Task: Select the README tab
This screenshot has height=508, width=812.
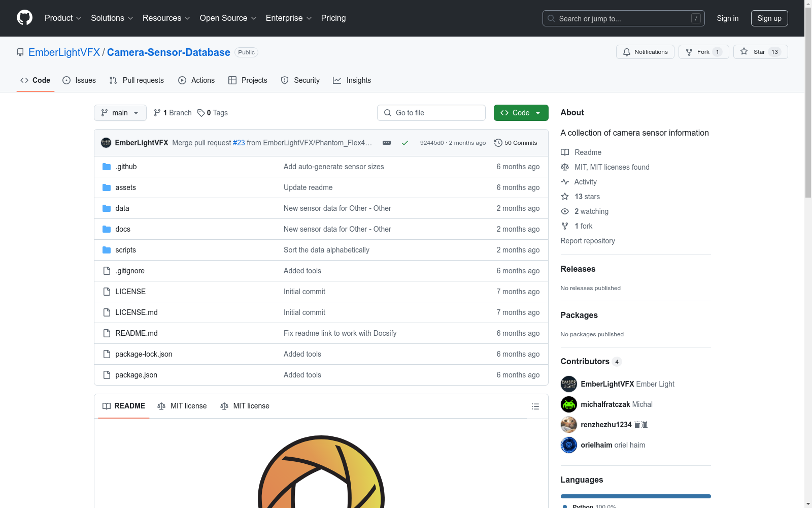Action: [124, 406]
